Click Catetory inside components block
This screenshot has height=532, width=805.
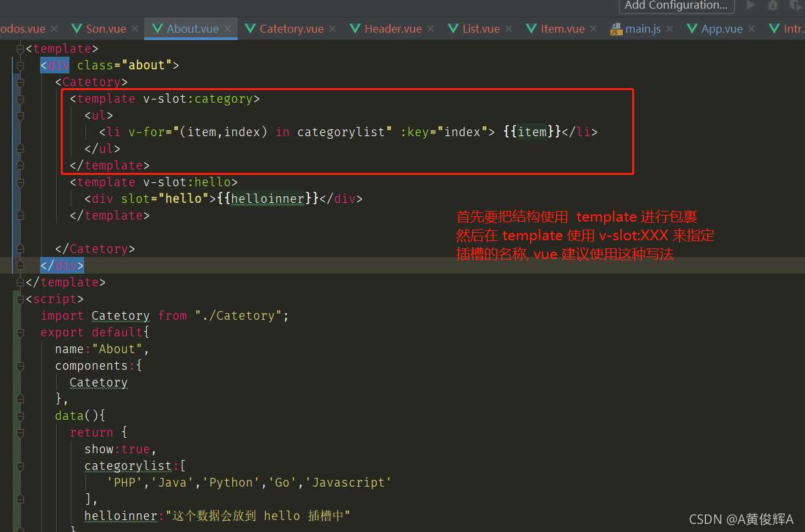point(99,382)
